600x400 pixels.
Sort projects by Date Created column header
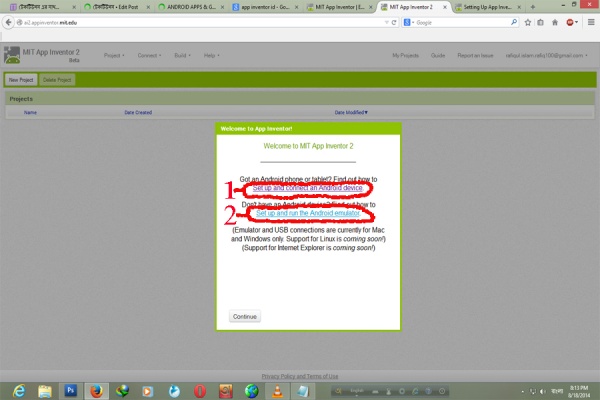click(x=138, y=113)
